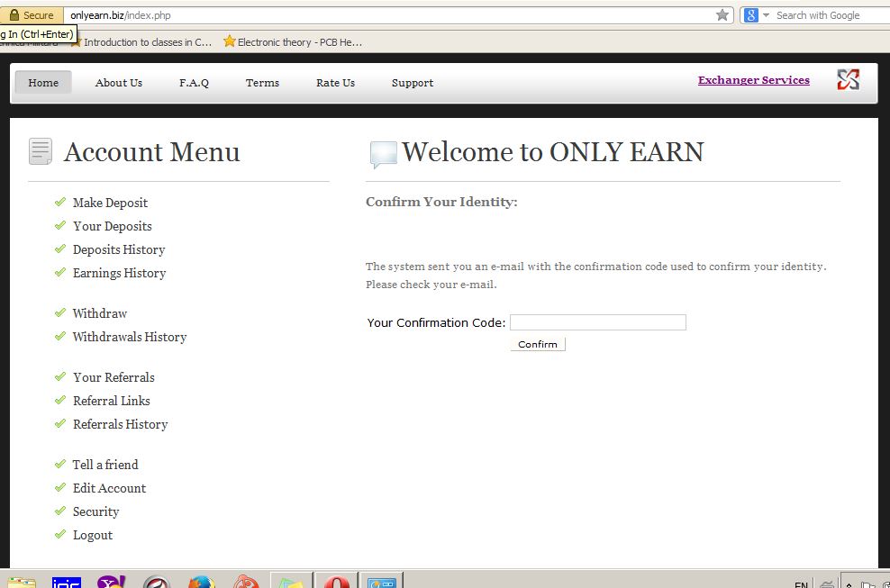Click the Account Menu document icon
Image resolution: width=890 pixels, height=588 pixels.
(x=41, y=151)
